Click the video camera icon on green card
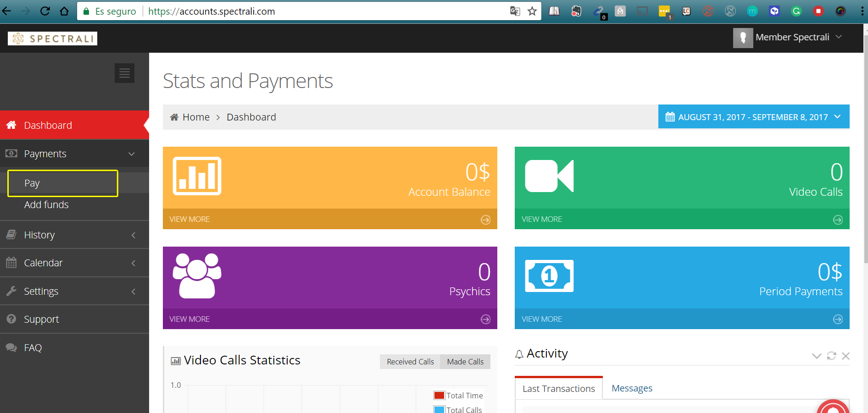 tap(549, 176)
